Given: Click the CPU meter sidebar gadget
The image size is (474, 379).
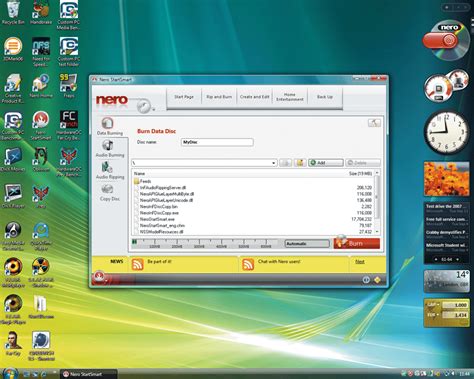Looking at the screenshot, I should pyautogui.click(x=446, y=86).
